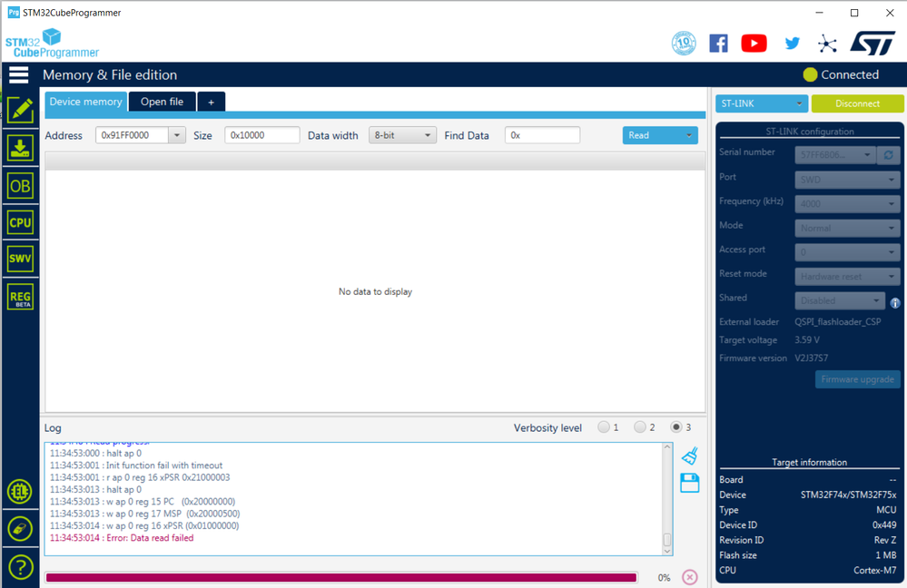Open the SWV serial wire viewer
Screen dimensions: 907x588
(x=20, y=259)
